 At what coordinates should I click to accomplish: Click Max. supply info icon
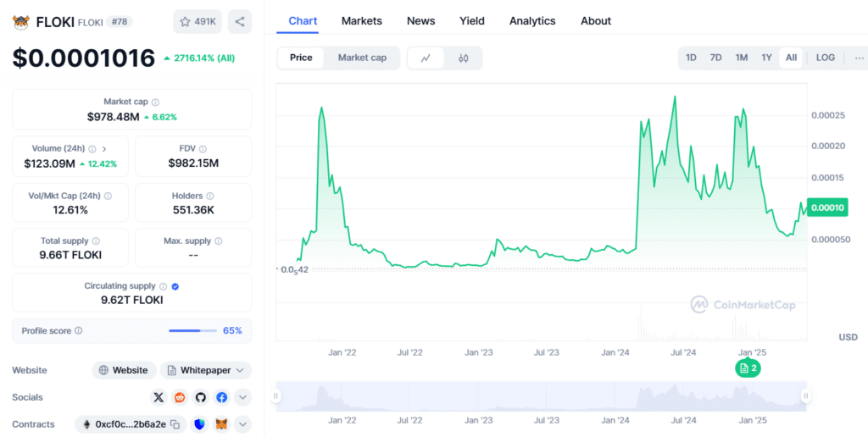pos(219,241)
